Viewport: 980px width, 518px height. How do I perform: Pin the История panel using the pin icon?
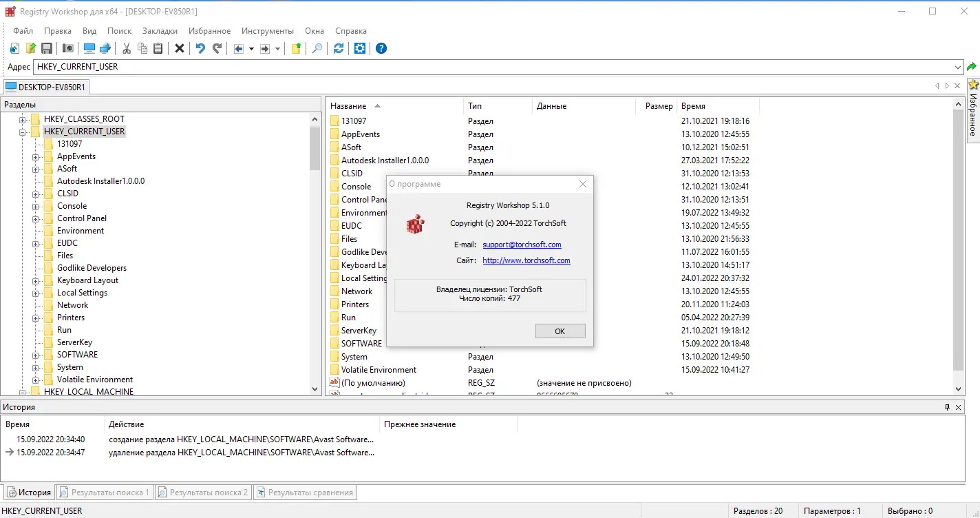pos(948,406)
